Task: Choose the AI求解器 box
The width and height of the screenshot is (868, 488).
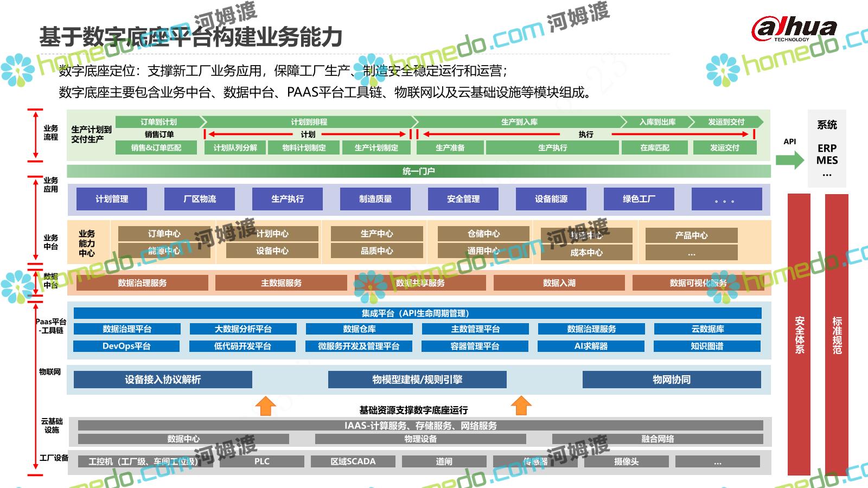Action: point(591,346)
